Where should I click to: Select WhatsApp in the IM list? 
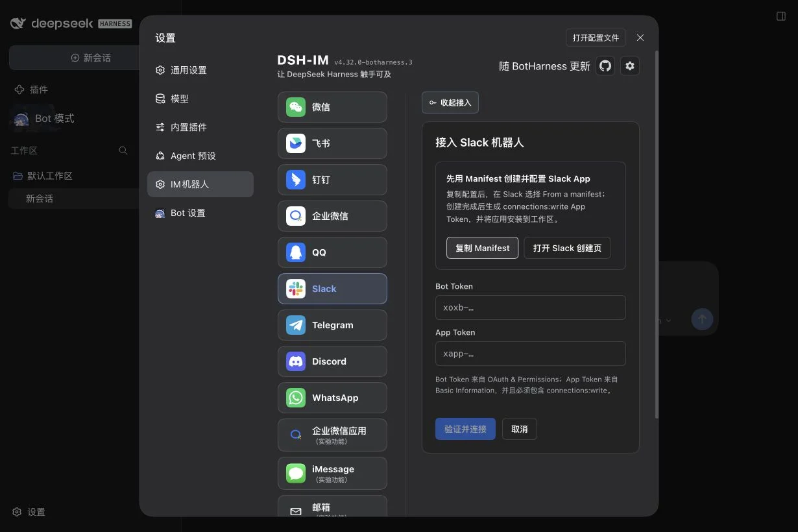tap(332, 398)
